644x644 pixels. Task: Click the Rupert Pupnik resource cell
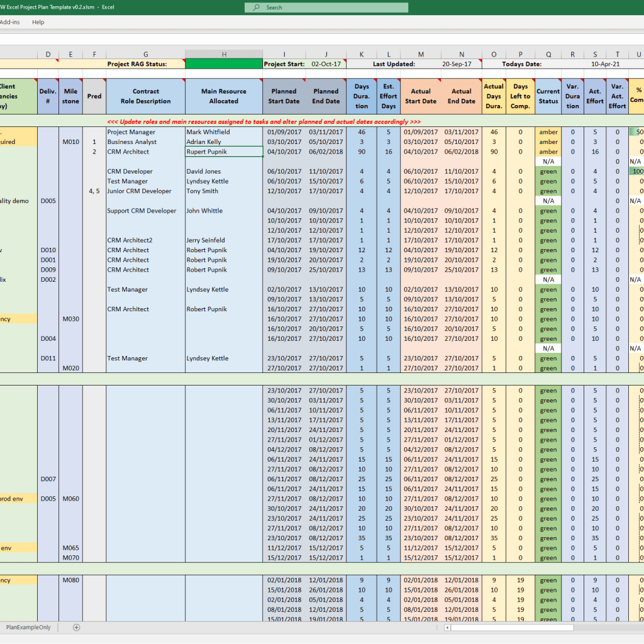[224, 152]
